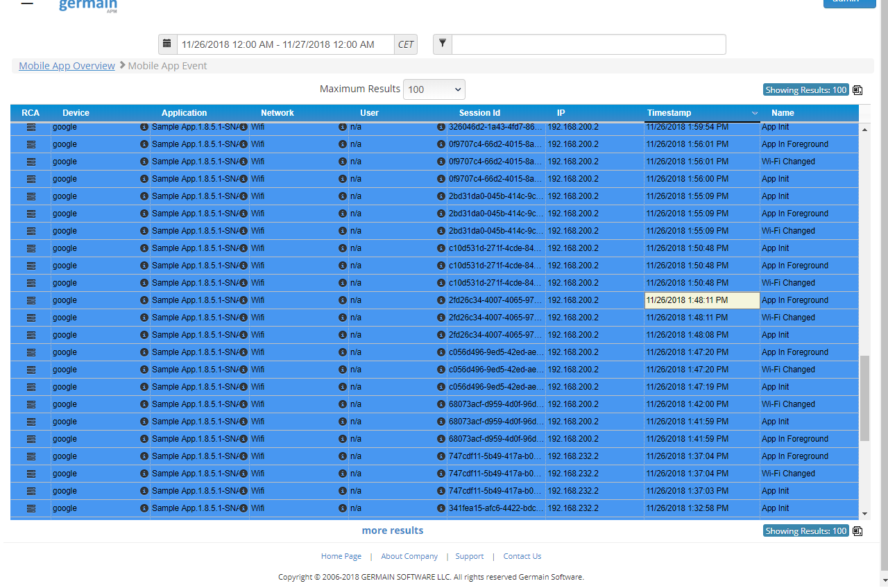The image size is (888, 588).
Task: Load more results link
Action: [x=393, y=530]
